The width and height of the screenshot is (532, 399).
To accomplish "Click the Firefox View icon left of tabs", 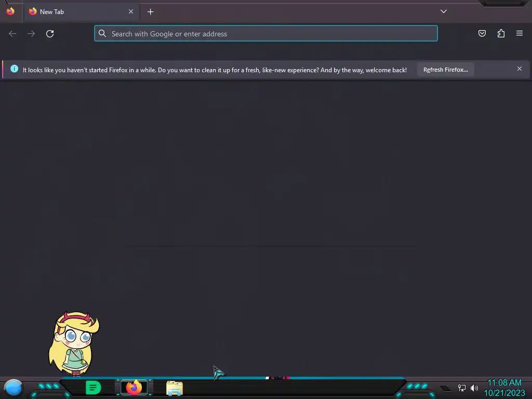I will (x=10, y=11).
